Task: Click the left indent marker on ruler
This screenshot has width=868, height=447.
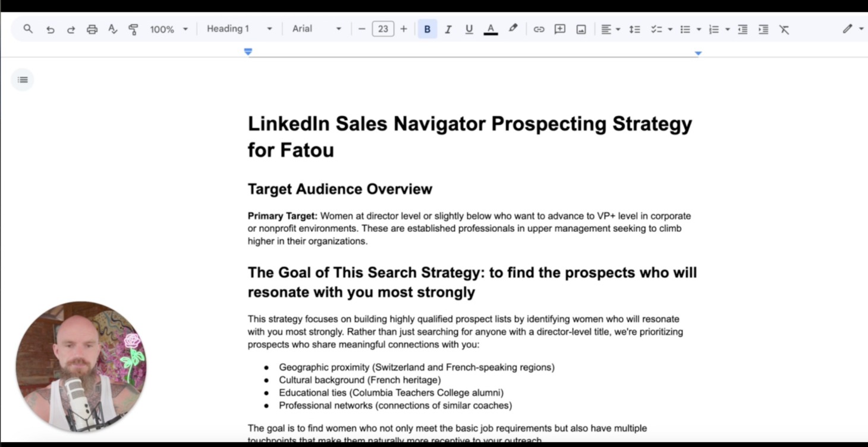Action: (x=248, y=52)
